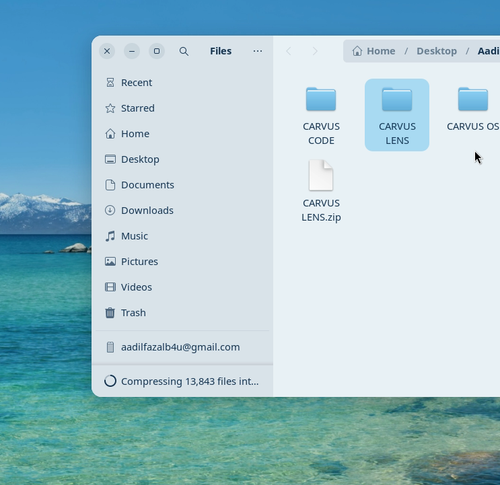
Task: Click the Music note icon
Action: click(x=110, y=236)
